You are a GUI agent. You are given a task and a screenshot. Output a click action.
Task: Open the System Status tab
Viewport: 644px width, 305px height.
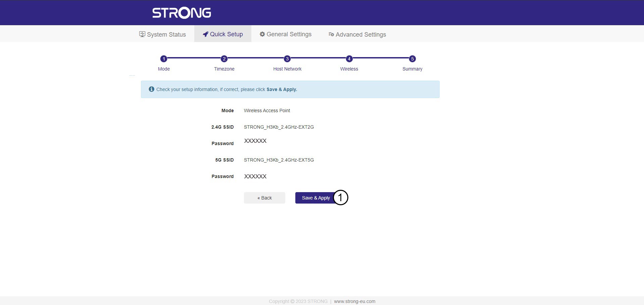click(x=162, y=34)
